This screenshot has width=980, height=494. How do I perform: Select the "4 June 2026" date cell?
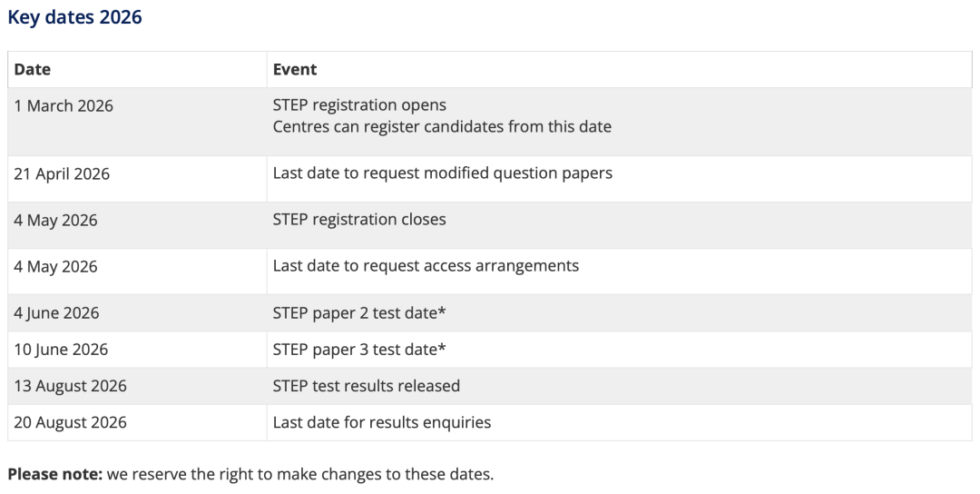point(56,313)
